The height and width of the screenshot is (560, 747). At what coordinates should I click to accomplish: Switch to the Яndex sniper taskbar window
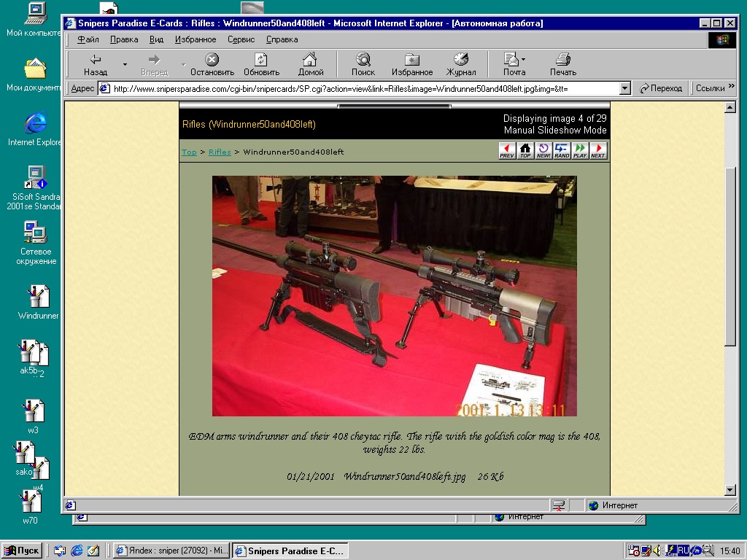click(x=172, y=551)
